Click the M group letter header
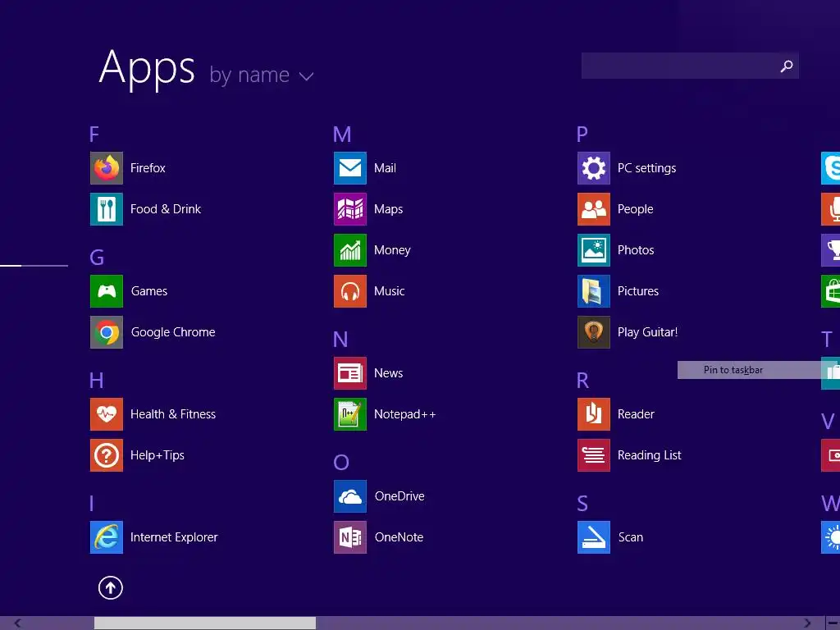Image resolution: width=840 pixels, height=630 pixels. tap(342, 134)
